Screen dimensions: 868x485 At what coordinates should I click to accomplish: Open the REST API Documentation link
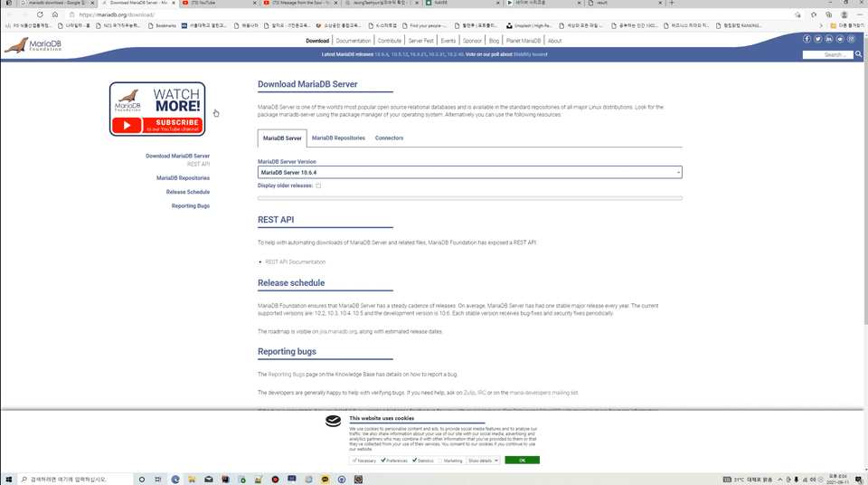[x=295, y=262]
